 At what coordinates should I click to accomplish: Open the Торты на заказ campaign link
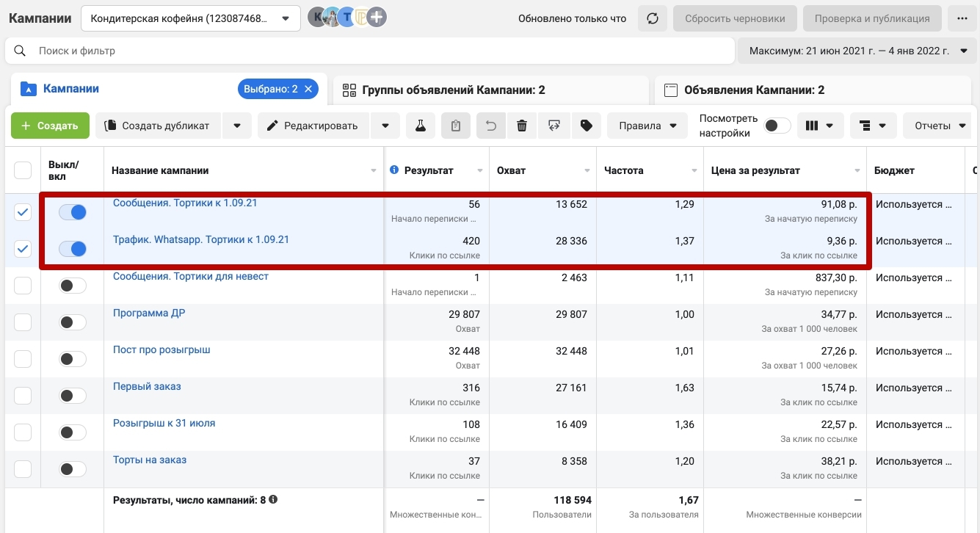[x=150, y=460]
